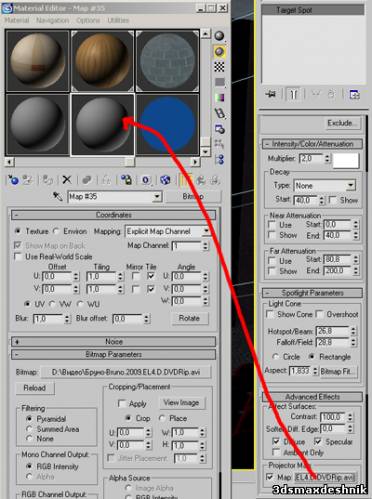This screenshot has height=499, width=372.
Task: Pick material from object eyedropper icon
Action: click(x=58, y=196)
